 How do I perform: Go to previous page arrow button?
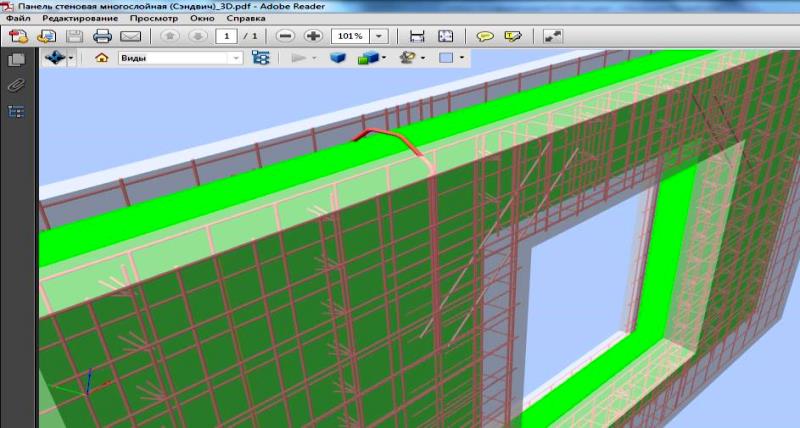[170, 36]
